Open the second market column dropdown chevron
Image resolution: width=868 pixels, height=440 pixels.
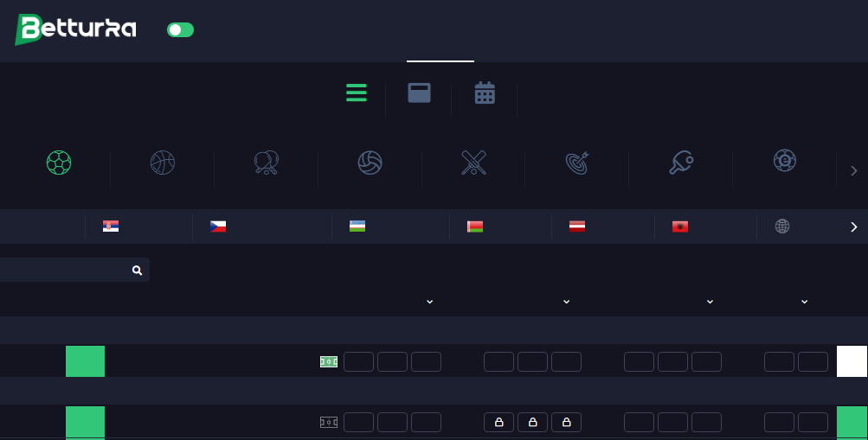(x=566, y=302)
